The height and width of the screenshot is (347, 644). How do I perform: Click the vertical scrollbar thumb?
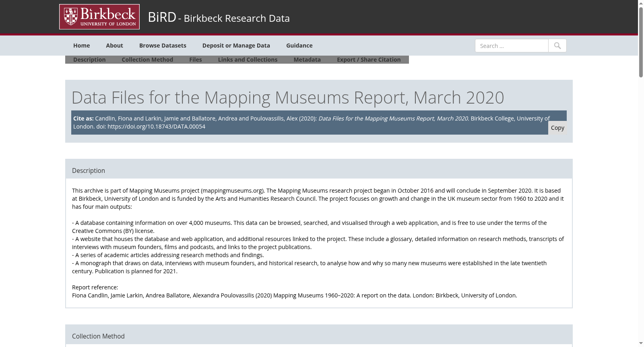[x=641, y=42]
